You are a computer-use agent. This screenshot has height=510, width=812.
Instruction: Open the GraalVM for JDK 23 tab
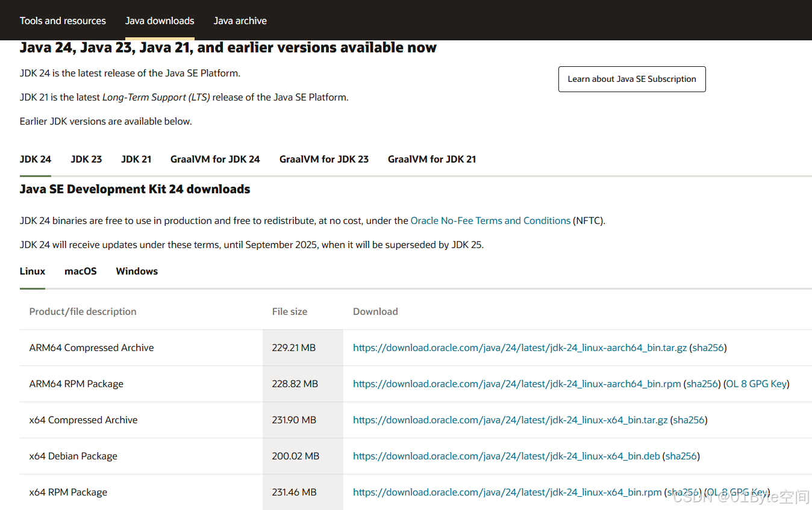point(324,159)
